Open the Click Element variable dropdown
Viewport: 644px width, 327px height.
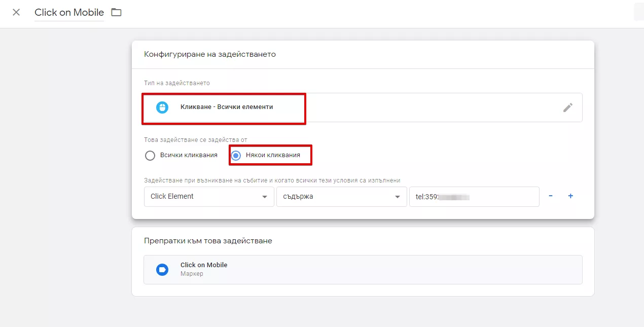tap(209, 197)
